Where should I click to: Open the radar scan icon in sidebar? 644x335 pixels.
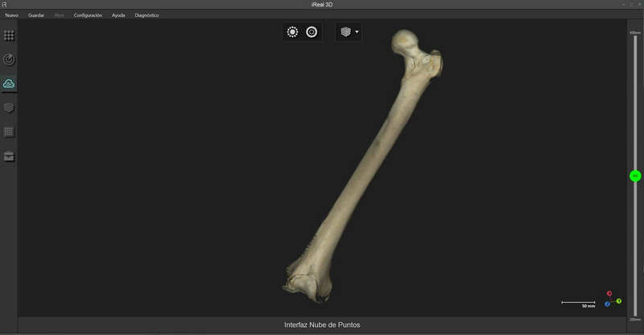(x=9, y=60)
